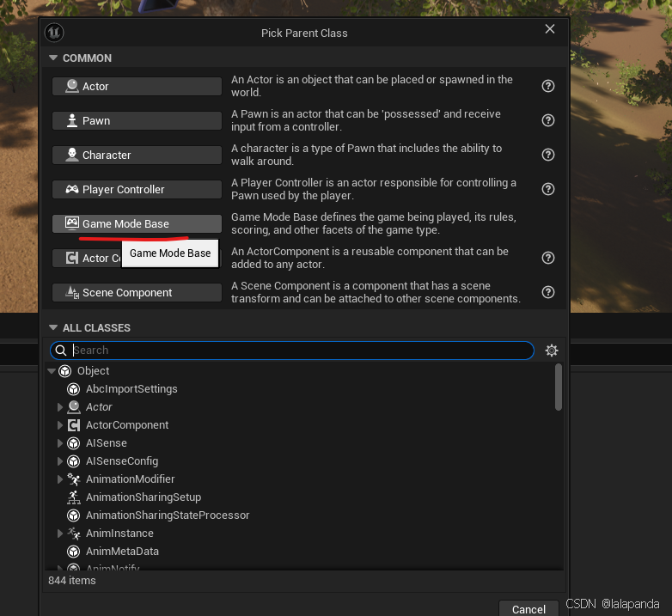The width and height of the screenshot is (672, 616).
Task: Click the AnimMetaData class icon
Action: pos(74,552)
